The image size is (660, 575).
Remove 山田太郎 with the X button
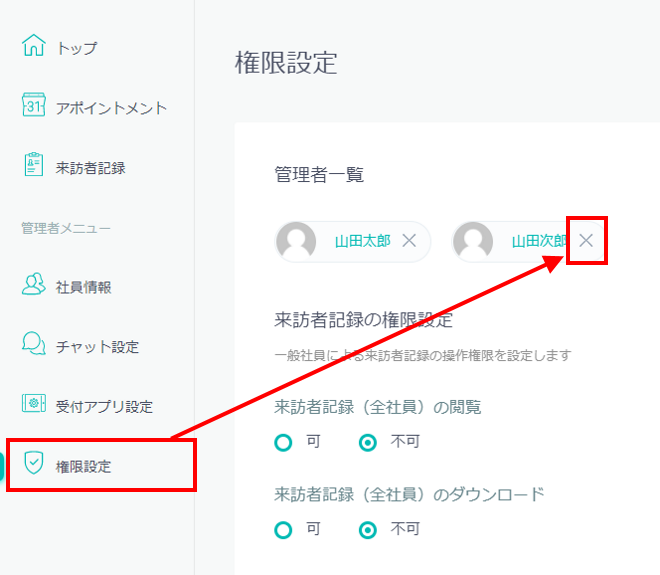click(409, 241)
